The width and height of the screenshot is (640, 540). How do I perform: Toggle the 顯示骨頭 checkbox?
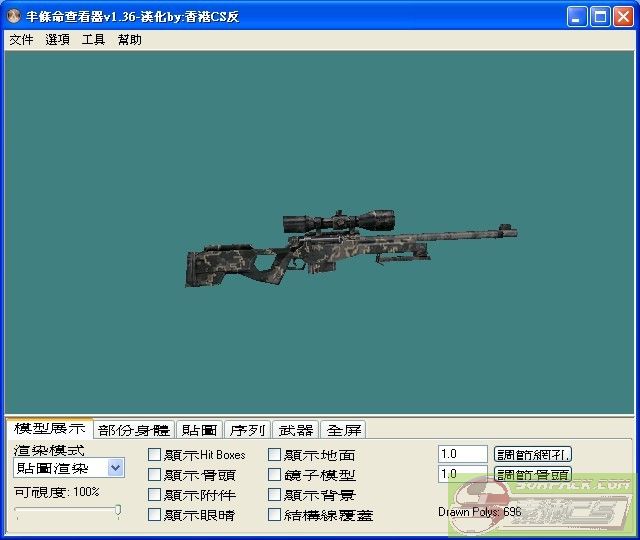155,475
